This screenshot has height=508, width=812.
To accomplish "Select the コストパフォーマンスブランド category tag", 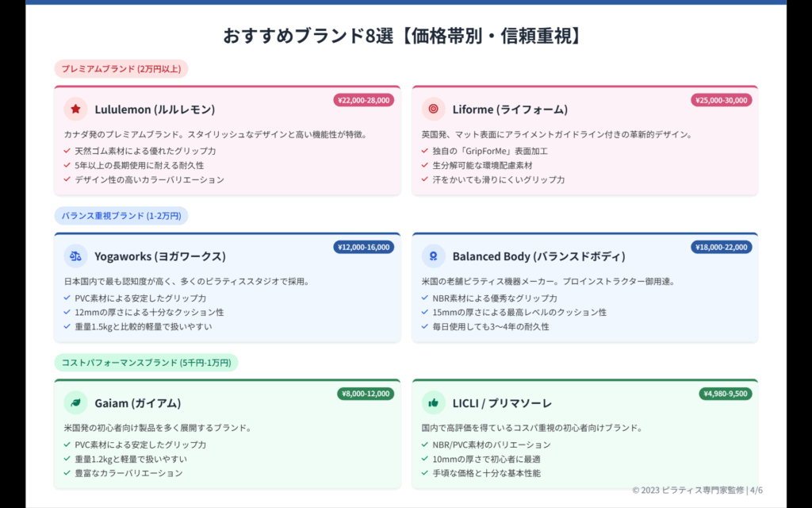I will pyautogui.click(x=146, y=363).
